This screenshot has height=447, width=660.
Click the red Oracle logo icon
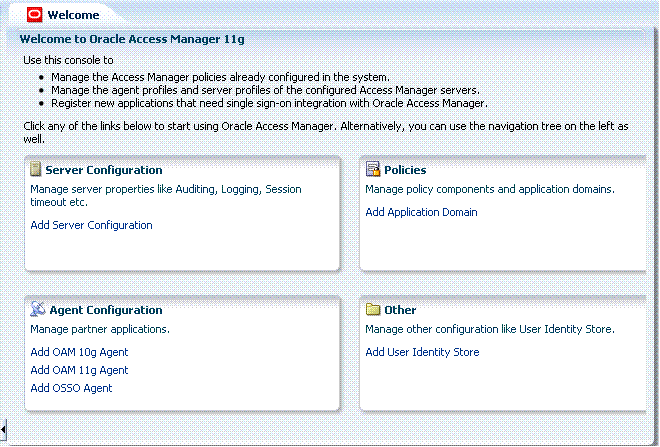click(x=35, y=15)
